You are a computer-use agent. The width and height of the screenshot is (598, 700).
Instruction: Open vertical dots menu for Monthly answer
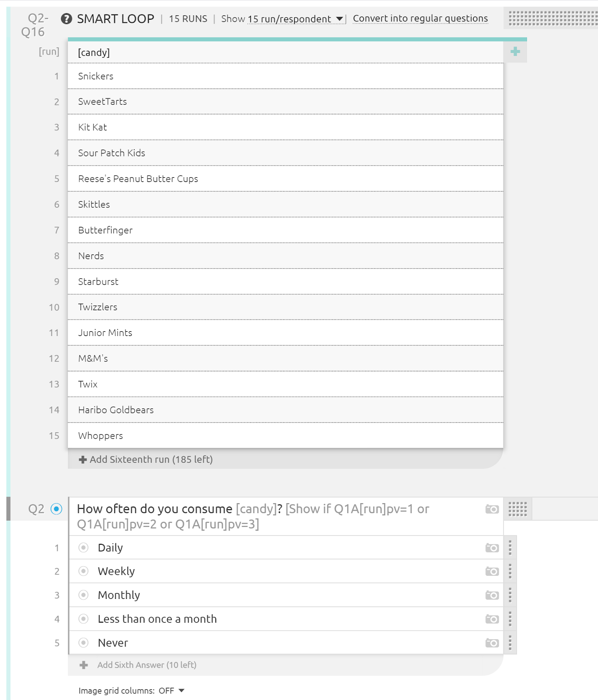(510, 595)
